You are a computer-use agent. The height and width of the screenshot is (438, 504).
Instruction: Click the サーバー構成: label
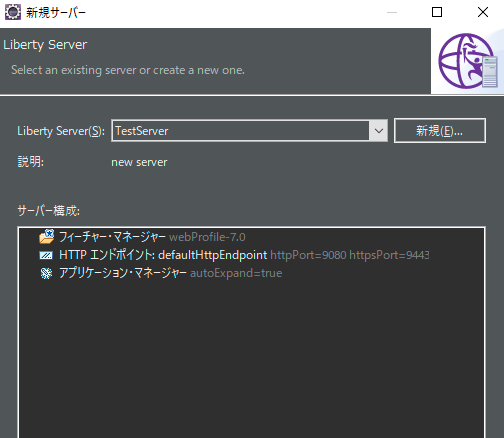pyautogui.click(x=49, y=211)
